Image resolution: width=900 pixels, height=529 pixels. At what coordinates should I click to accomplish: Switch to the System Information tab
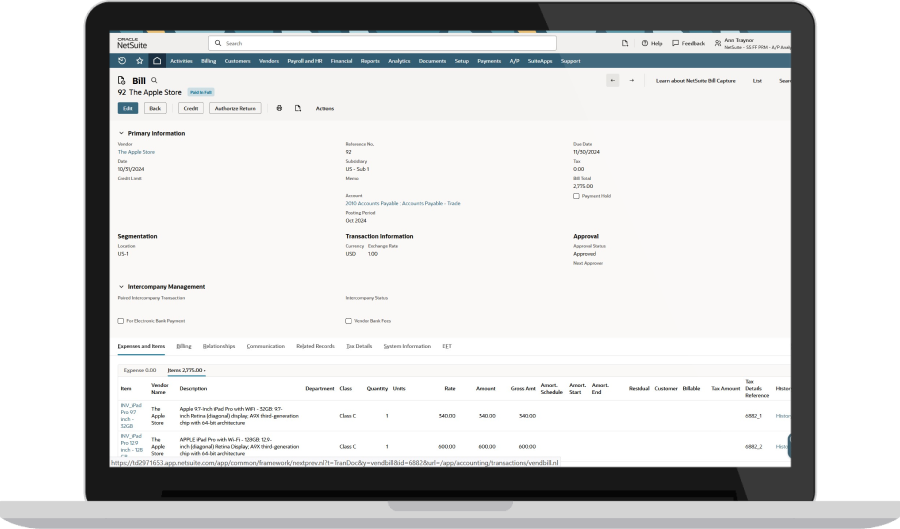pyautogui.click(x=407, y=347)
